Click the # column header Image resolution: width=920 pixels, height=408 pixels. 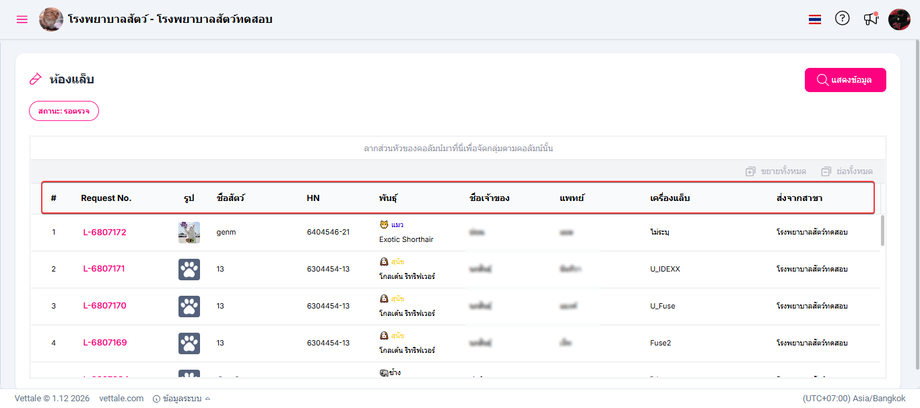53,198
